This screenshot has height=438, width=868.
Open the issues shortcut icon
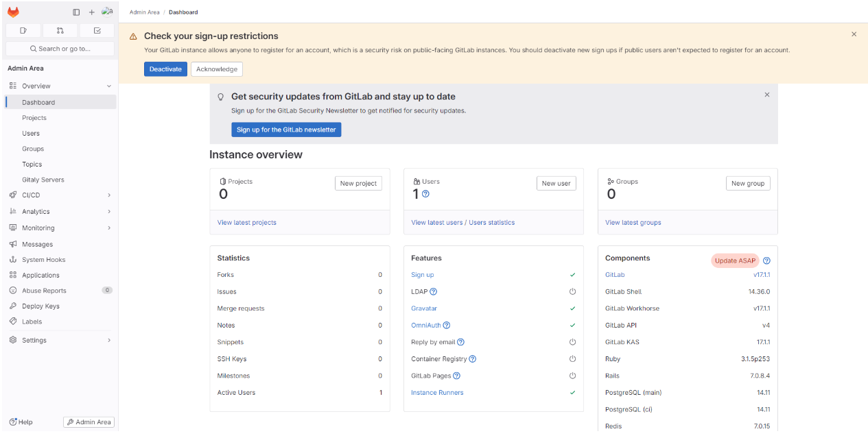[23, 30]
